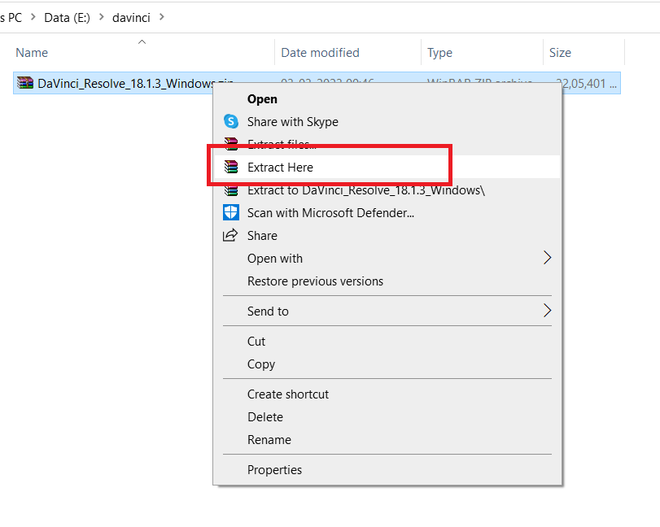Click the DaVinci Resolve zip file icon
The height and width of the screenshot is (527, 660).
pyautogui.click(x=26, y=83)
